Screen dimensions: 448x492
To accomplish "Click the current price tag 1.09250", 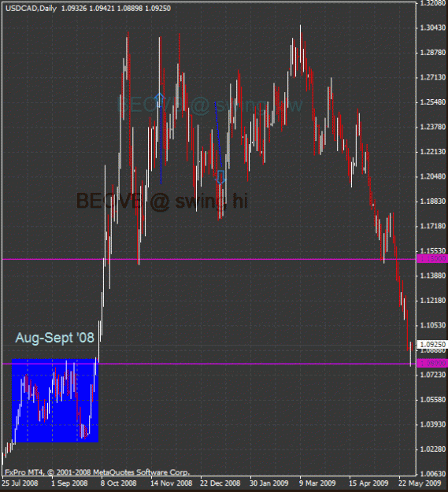I will tap(432, 345).
